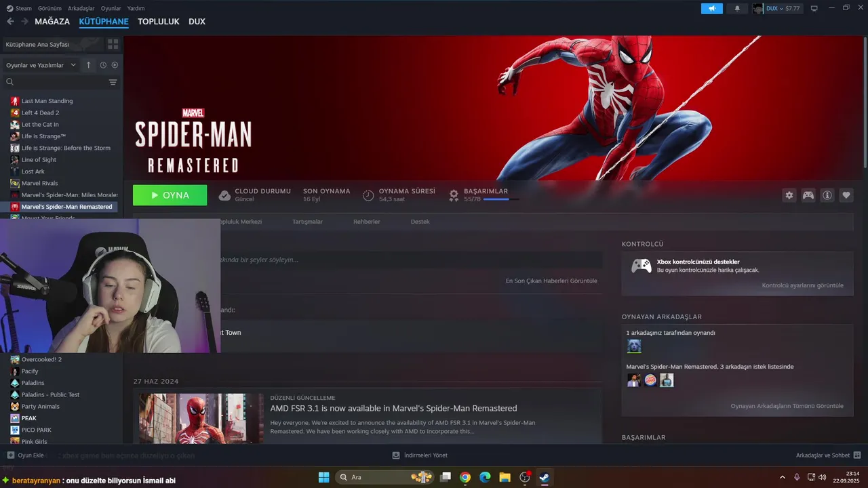Open the announcements megaphone button

coord(712,8)
